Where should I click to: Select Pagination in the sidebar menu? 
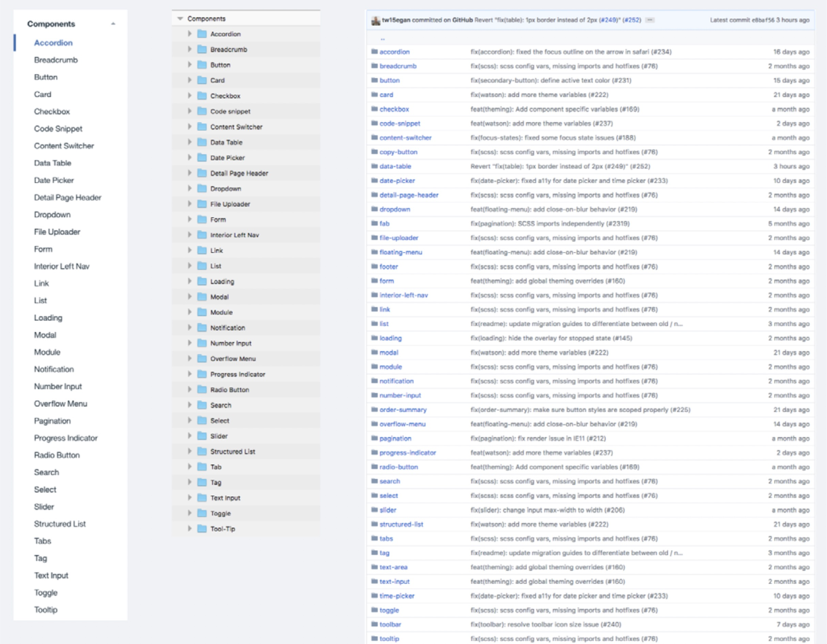(x=52, y=421)
